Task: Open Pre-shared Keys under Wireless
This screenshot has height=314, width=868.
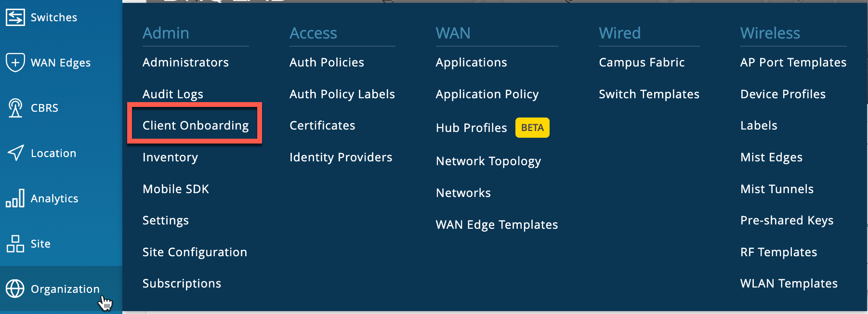Action: 787,221
